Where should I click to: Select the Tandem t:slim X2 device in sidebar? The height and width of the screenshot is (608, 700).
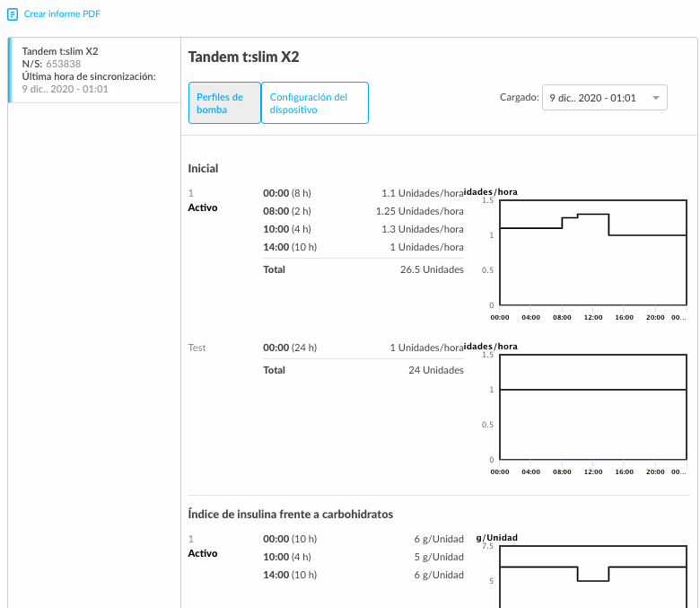94,70
